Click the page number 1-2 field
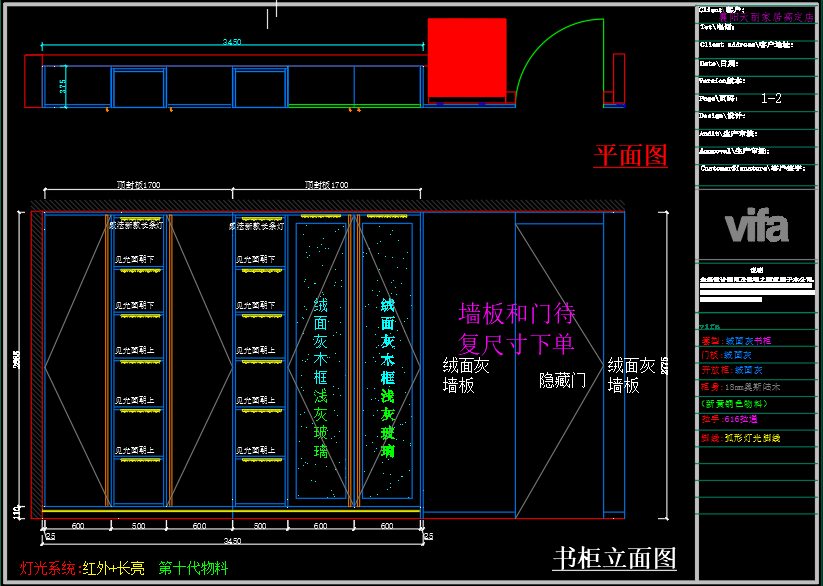823x586 pixels. coord(771,98)
